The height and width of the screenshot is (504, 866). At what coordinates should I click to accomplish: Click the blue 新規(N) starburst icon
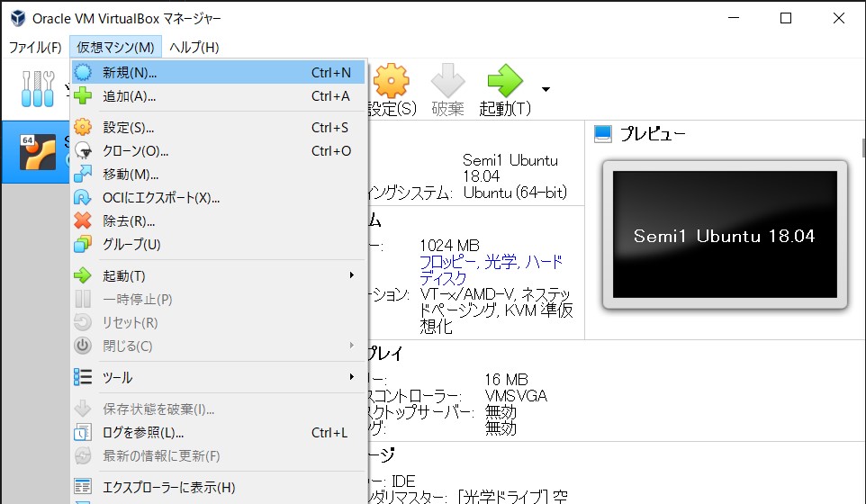[x=83, y=72]
